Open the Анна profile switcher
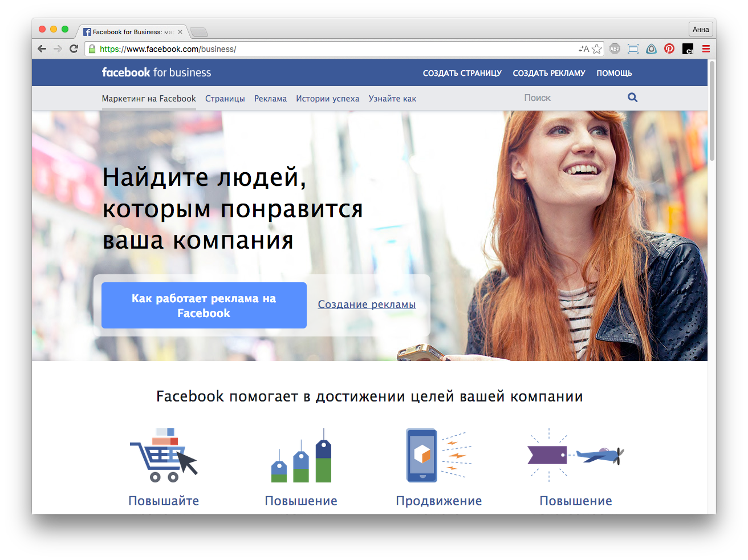This screenshot has height=560, width=748. (701, 30)
